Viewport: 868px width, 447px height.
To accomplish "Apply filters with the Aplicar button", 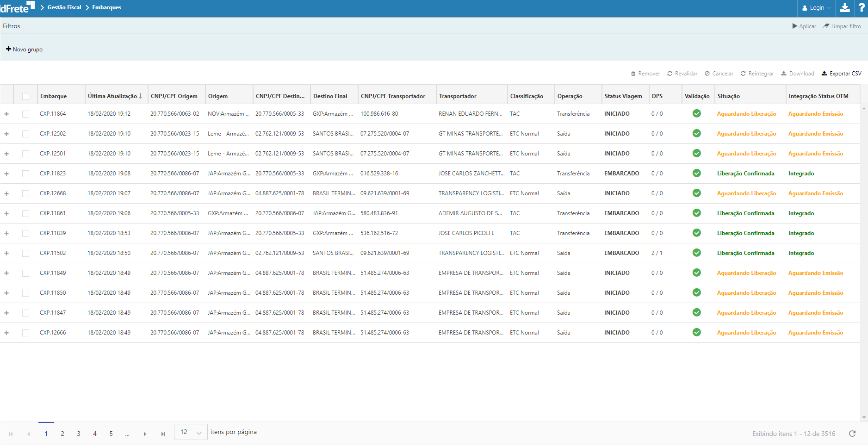I will click(x=804, y=26).
